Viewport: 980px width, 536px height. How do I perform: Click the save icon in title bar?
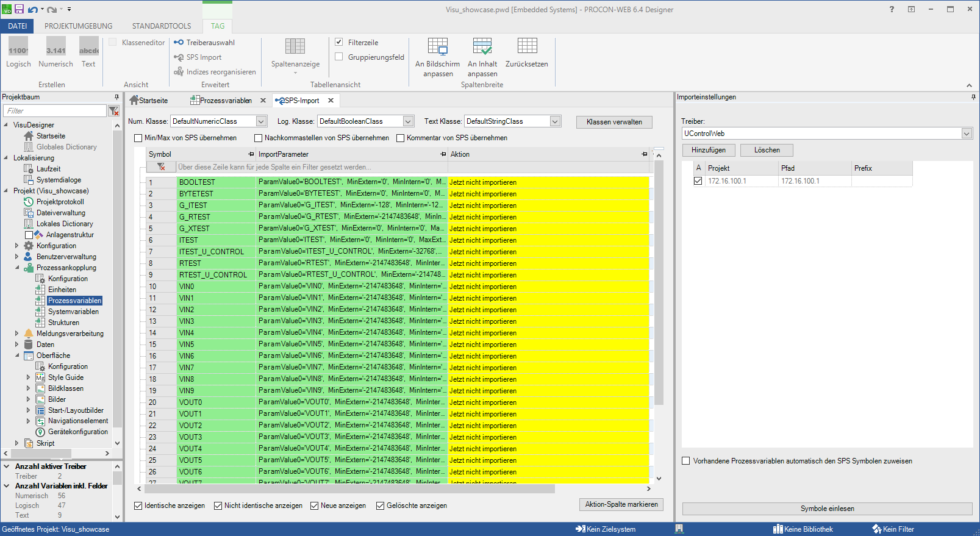click(x=19, y=9)
